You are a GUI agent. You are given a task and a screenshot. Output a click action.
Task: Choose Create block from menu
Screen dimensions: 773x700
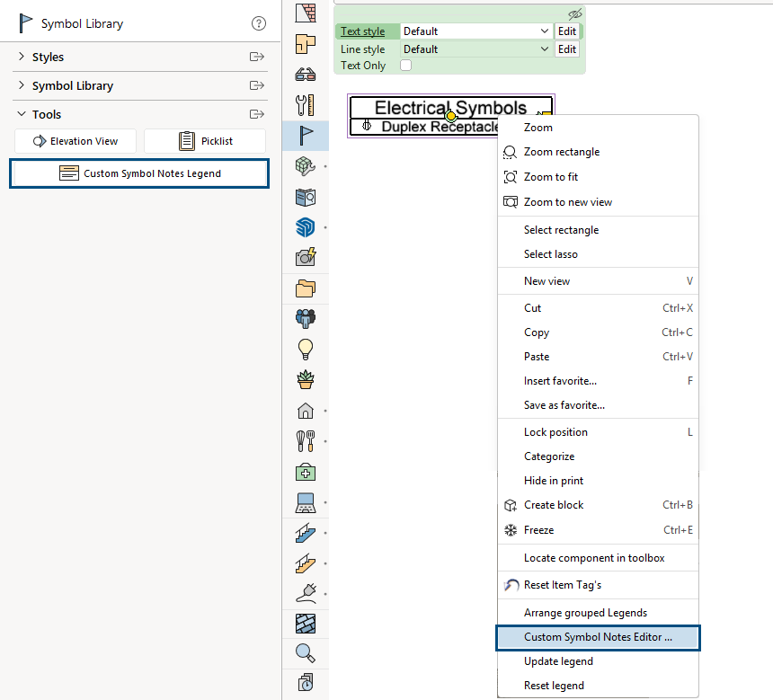tap(598, 505)
